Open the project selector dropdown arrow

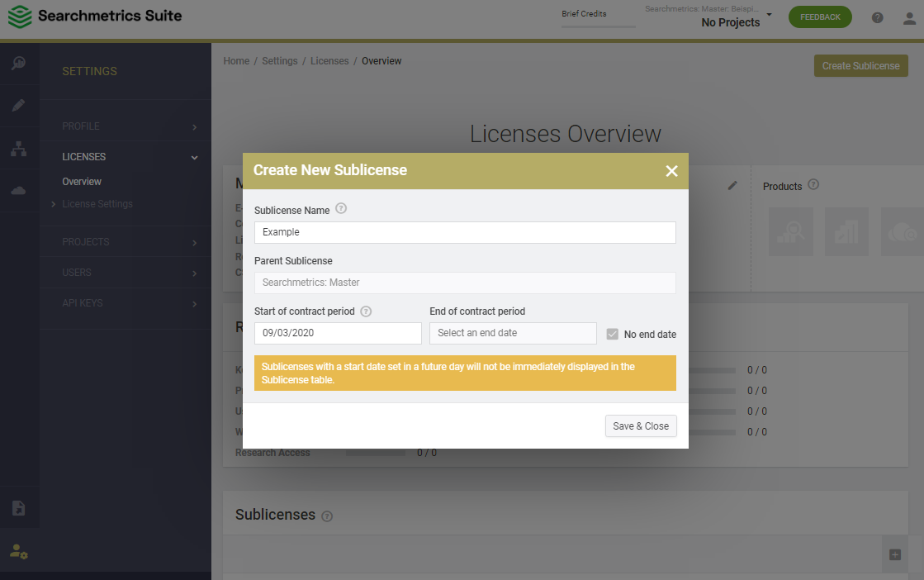pos(769,14)
